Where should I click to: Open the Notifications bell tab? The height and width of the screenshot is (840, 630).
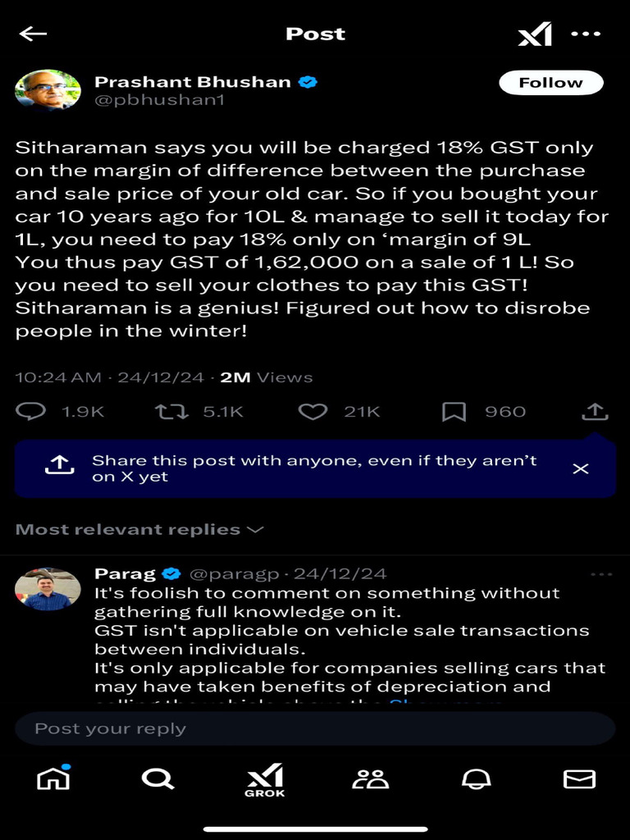point(475,778)
